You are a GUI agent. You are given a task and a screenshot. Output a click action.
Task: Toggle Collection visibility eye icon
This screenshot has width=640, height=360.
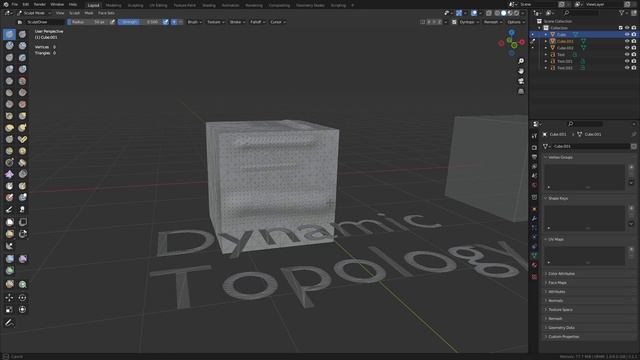[627, 28]
